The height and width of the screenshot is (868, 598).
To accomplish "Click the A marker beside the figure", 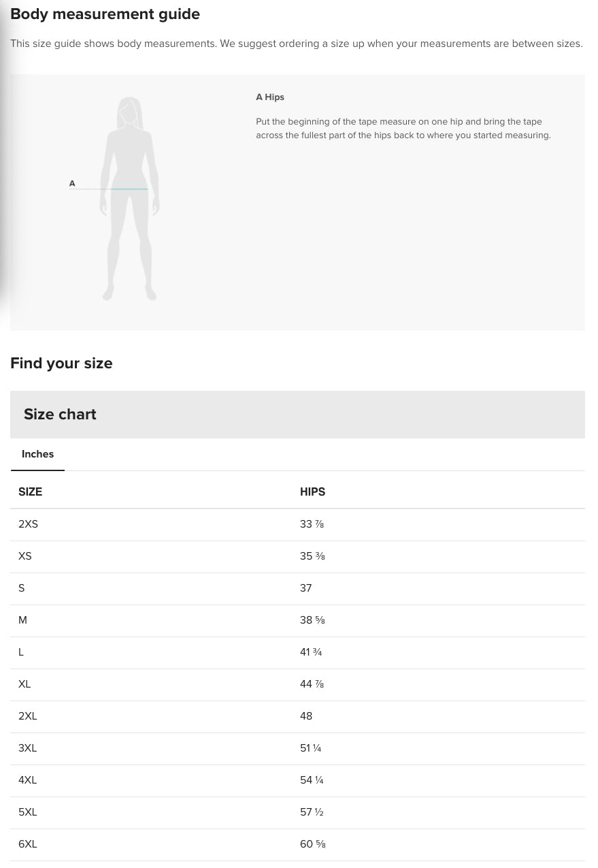I will click(72, 184).
